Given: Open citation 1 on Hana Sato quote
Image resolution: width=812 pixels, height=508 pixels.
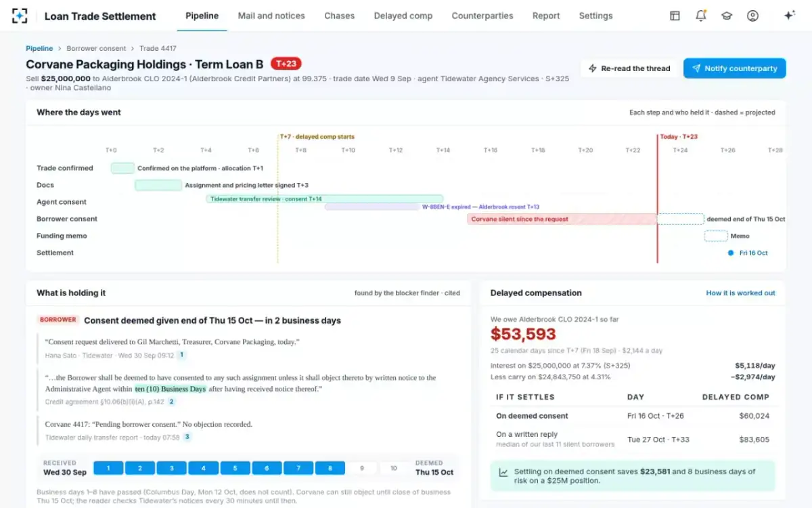Looking at the screenshot, I should click(181, 355).
